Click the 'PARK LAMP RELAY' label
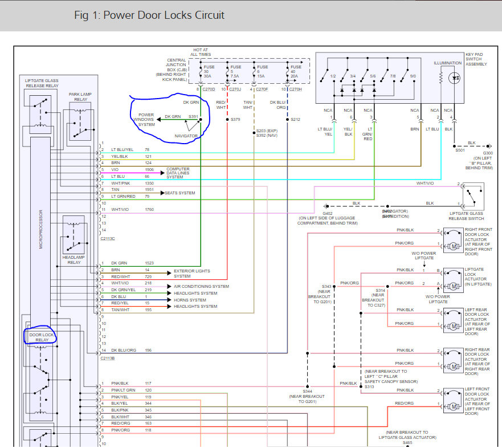Image resolution: width=502 pixels, height=448 pixels. [x=80, y=97]
